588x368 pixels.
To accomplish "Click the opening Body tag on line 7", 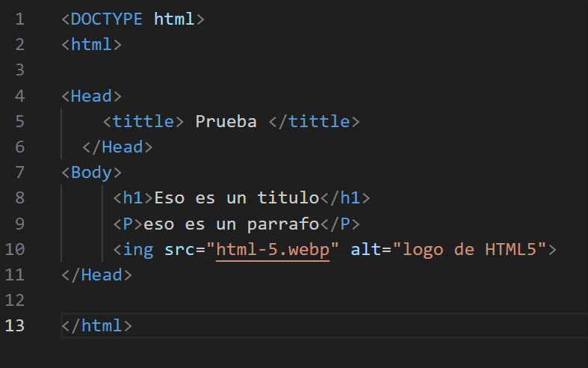I will pyautogui.click(x=91, y=173).
